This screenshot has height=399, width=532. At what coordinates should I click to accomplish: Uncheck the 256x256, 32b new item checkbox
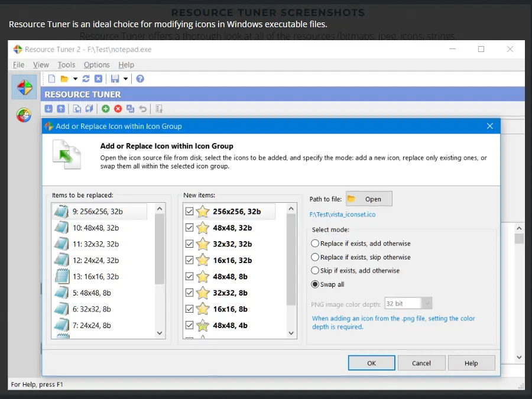pyautogui.click(x=189, y=212)
